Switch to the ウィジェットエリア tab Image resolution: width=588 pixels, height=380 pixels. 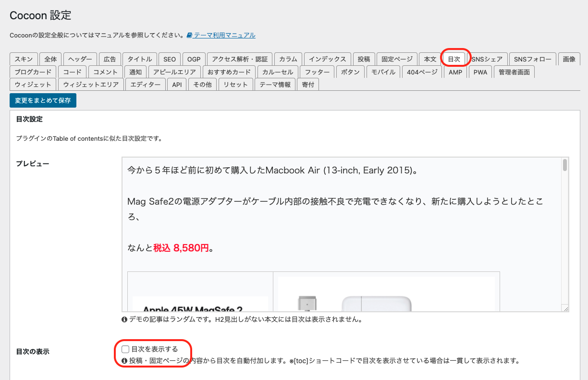point(91,85)
